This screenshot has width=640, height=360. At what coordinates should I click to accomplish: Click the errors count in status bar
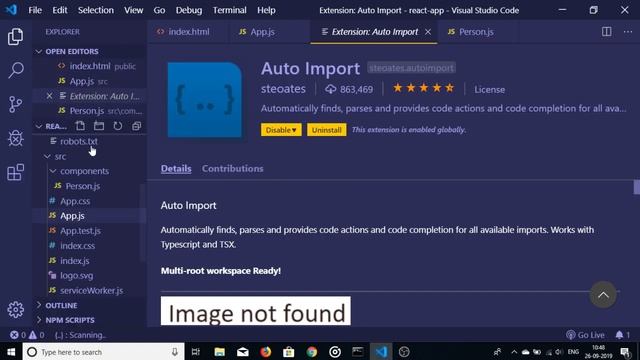click(x=18, y=335)
